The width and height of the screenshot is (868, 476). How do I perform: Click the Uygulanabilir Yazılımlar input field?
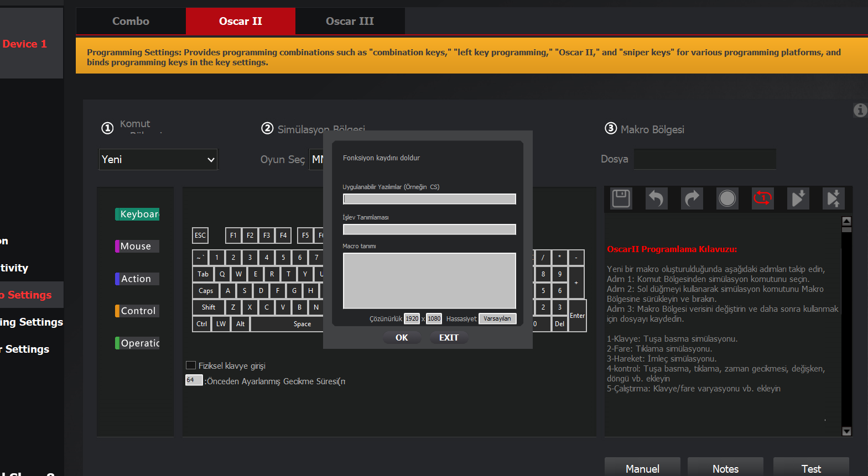(x=429, y=199)
